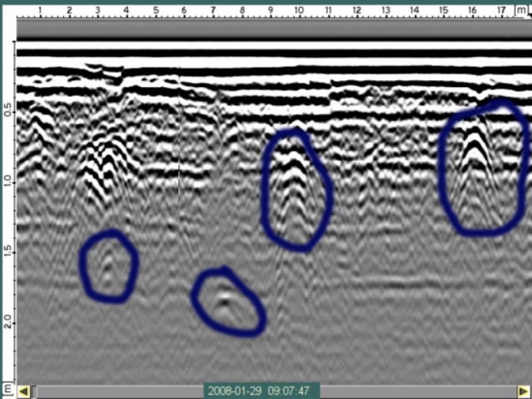Click the left scroll arrow button
532x399 pixels.
click(24, 391)
